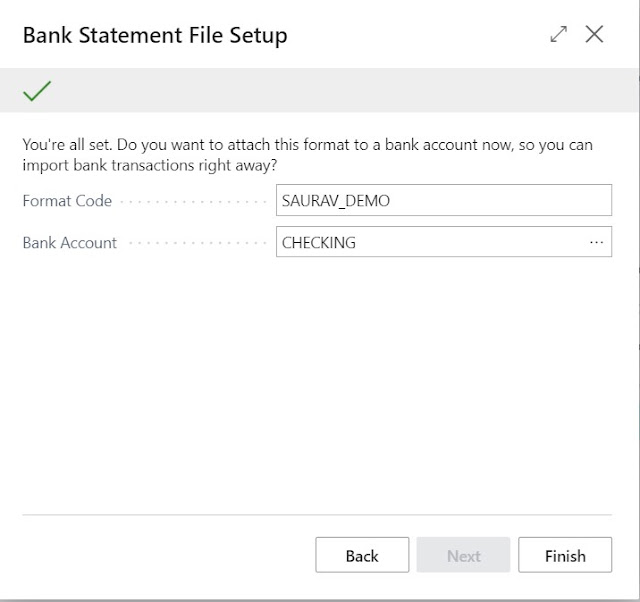The height and width of the screenshot is (602, 640).
Task: Expand the dialog using the diagonal arrows icon
Action: point(558,34)
